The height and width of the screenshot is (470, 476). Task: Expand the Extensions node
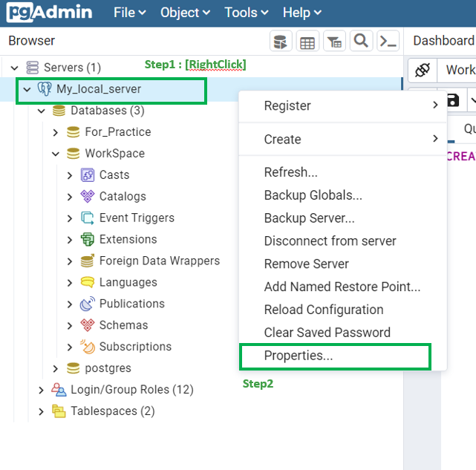coord(70,240)
